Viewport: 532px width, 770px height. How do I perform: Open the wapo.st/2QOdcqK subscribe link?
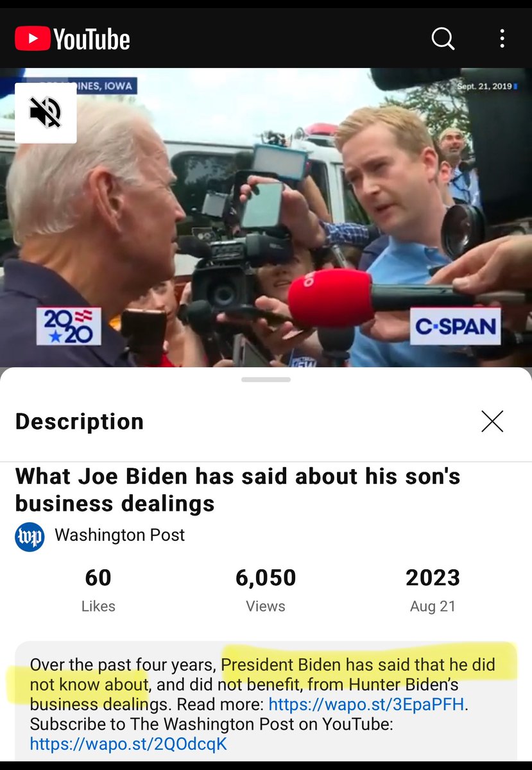pyautogui.click(x=128, y=744)
